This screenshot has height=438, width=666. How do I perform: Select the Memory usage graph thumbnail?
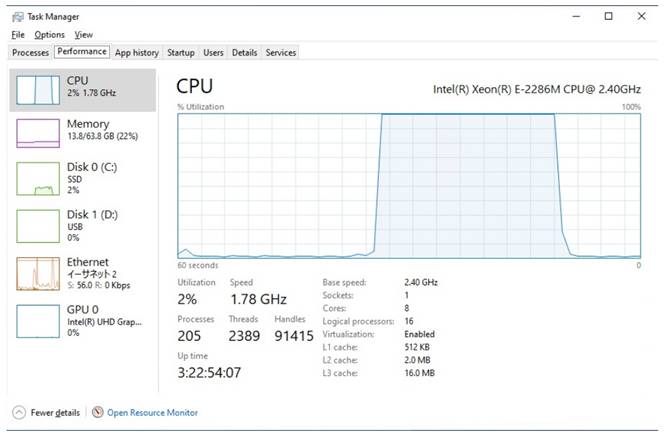pos(38,133)
